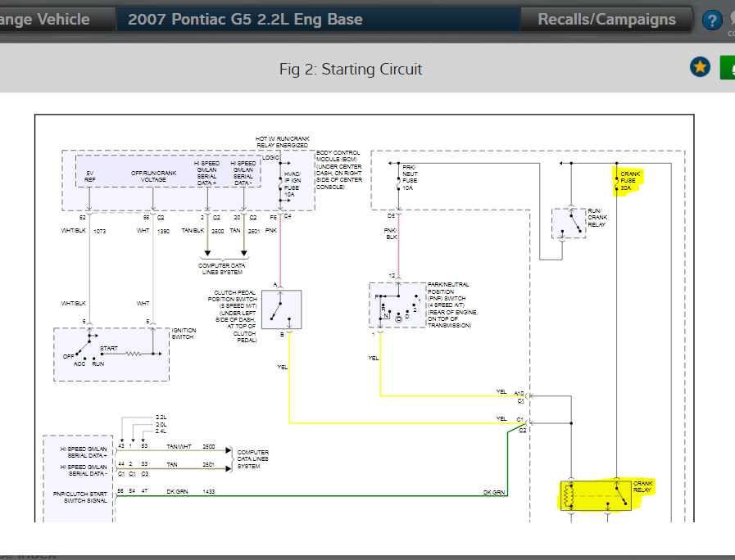Click the Ignition Switch component box

pos(111,355)
